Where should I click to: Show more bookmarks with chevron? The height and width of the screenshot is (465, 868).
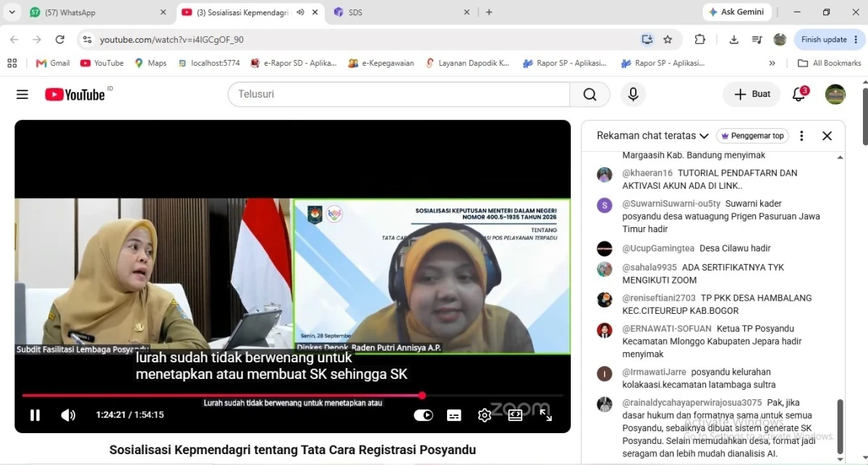pyautogui.click(x=772, y=63)
